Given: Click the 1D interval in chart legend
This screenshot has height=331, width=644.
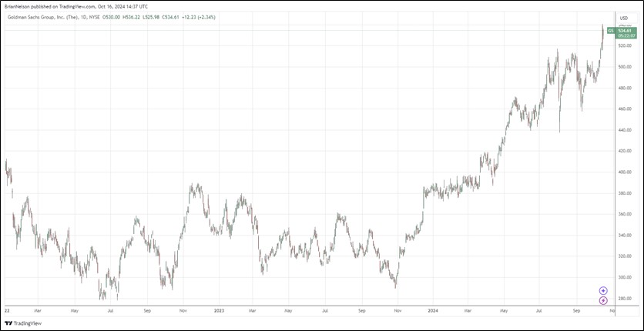Looking at the screenshot, I should click(x=83, y=17).
